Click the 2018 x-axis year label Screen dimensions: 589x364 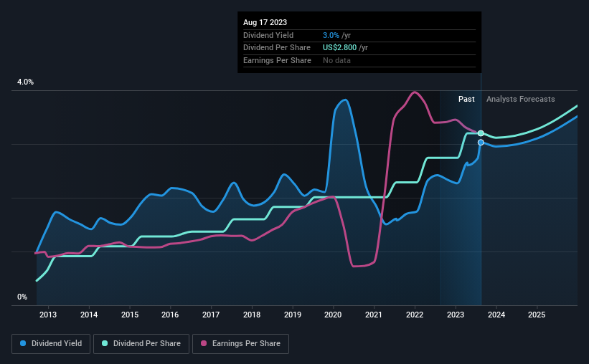tap(252, 315)
